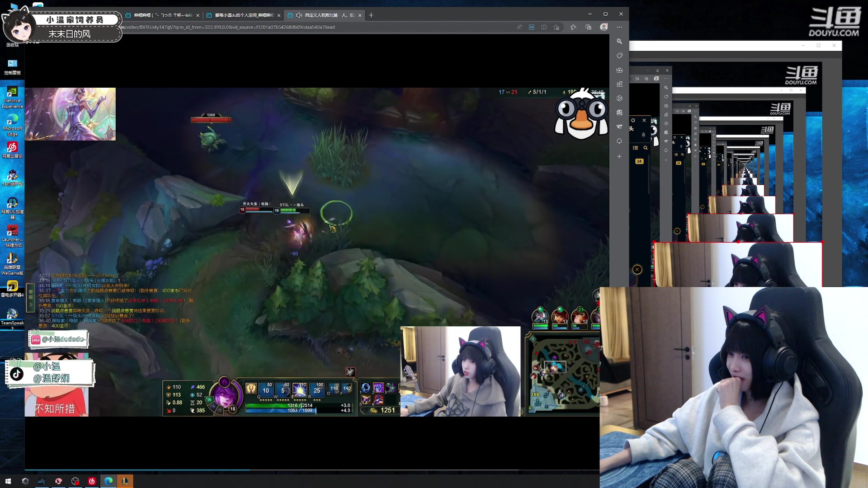Toggle the HD video enhance icon in address bar
The image size is (868, 488).
pos(532,27)
